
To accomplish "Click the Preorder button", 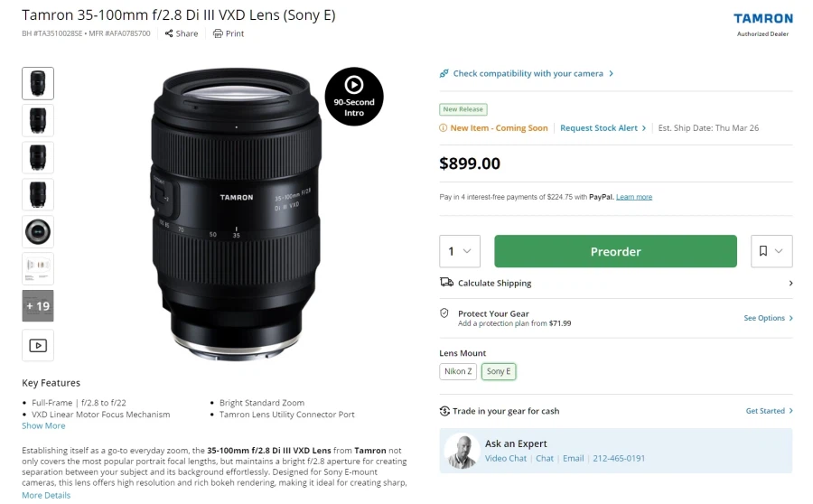I will click(615, 251).
